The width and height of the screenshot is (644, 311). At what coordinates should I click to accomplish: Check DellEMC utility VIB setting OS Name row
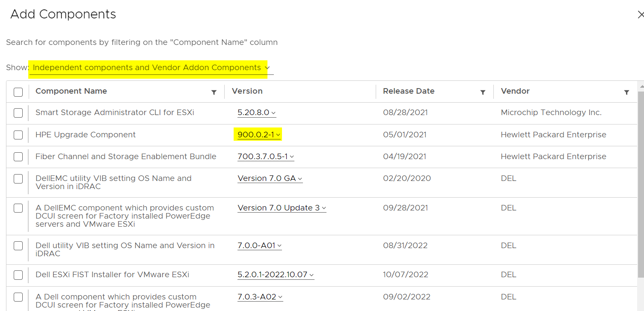click(18, 178)
